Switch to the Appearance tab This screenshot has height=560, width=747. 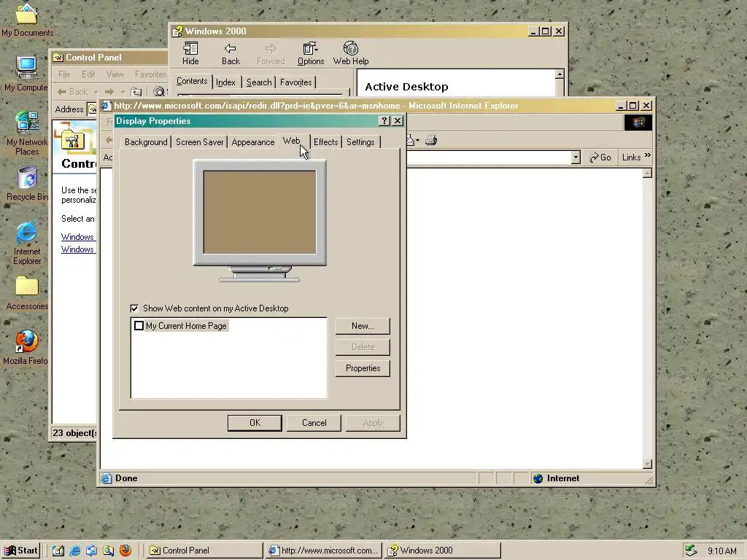tap(253, 142)
